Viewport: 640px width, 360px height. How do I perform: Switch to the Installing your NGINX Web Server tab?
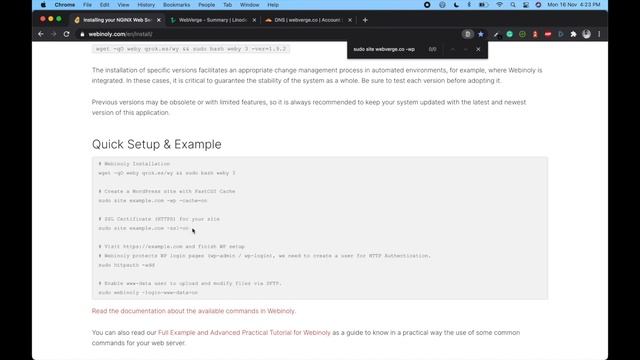click(x=118, y=20)
